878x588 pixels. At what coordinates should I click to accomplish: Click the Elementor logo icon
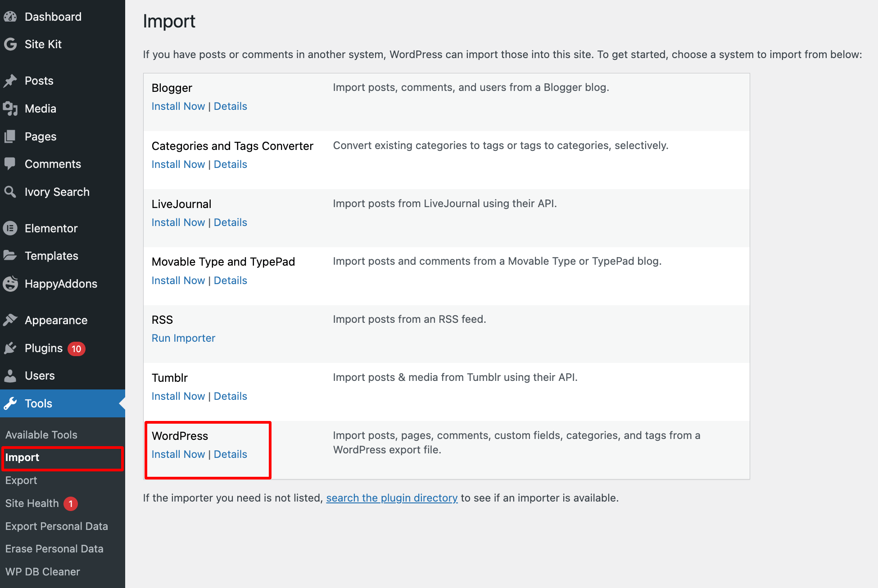(10, 228)
